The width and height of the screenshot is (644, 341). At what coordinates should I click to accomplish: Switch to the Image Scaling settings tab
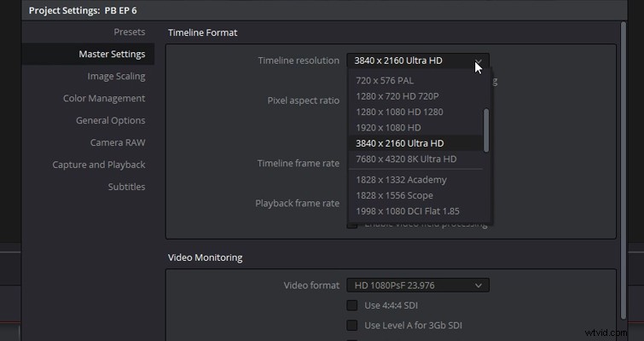click(x=116, y=77)
